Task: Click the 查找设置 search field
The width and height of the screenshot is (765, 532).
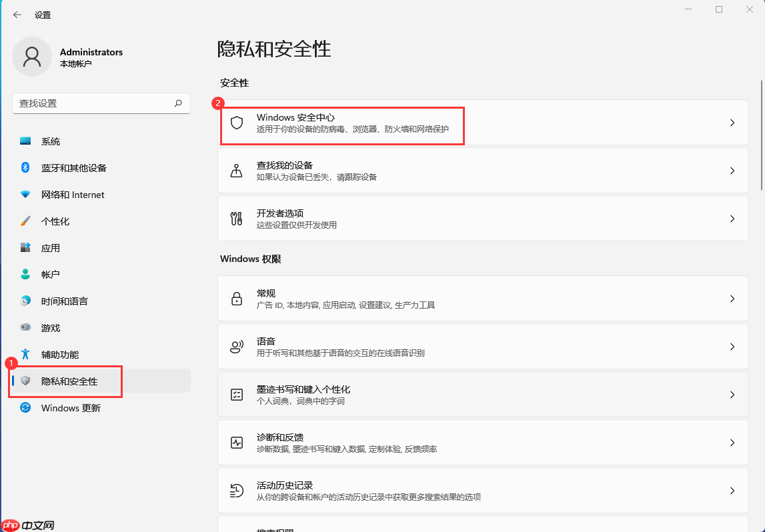Action: click(100, 103)
